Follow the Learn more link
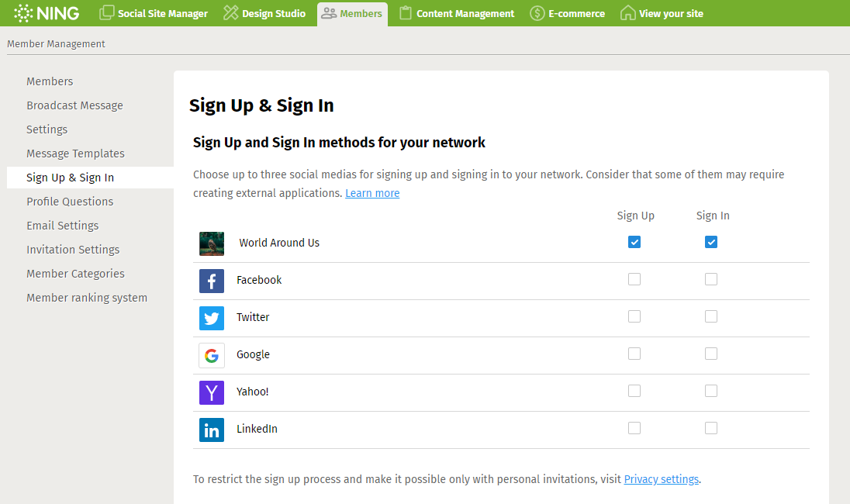Viewport: 850px width, 504px height. [x=372, y=194]
